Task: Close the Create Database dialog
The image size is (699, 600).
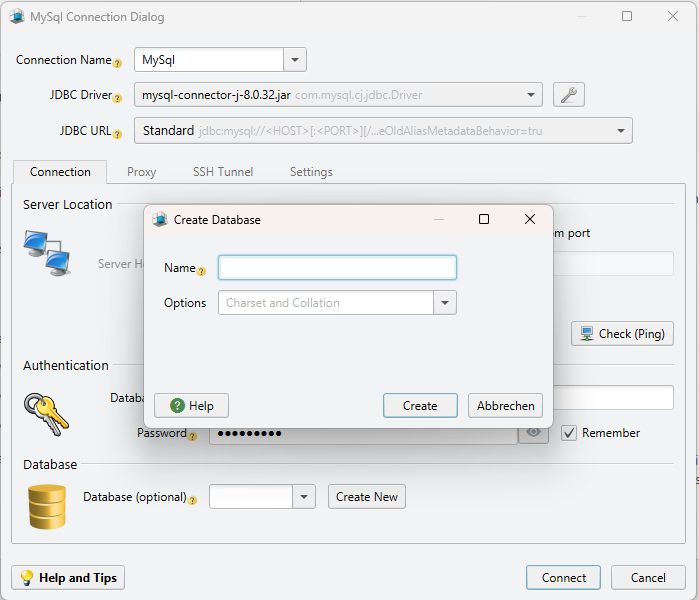Action: (530, 219)
